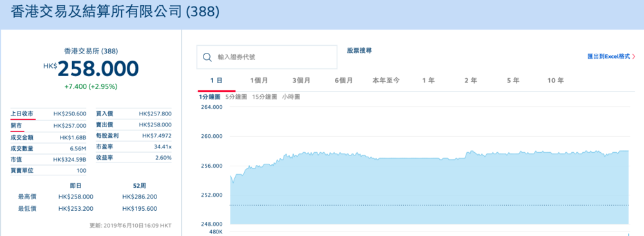Click the 256.000 y-axis label
Image resolution: width=644 pixels, height=236 pixels.
pos(211,166)
